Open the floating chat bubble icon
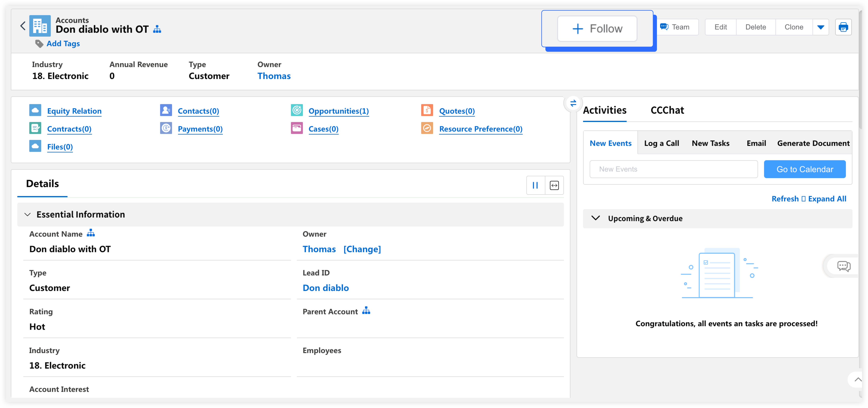This screenshot has width=868, height=408. 843,266
